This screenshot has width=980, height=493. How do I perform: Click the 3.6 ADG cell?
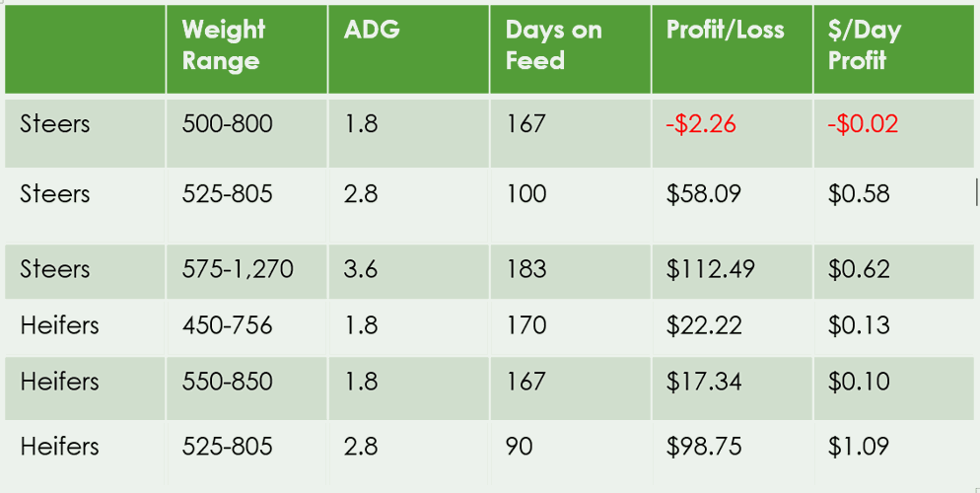pyautogui.click(x=361, y=269)
